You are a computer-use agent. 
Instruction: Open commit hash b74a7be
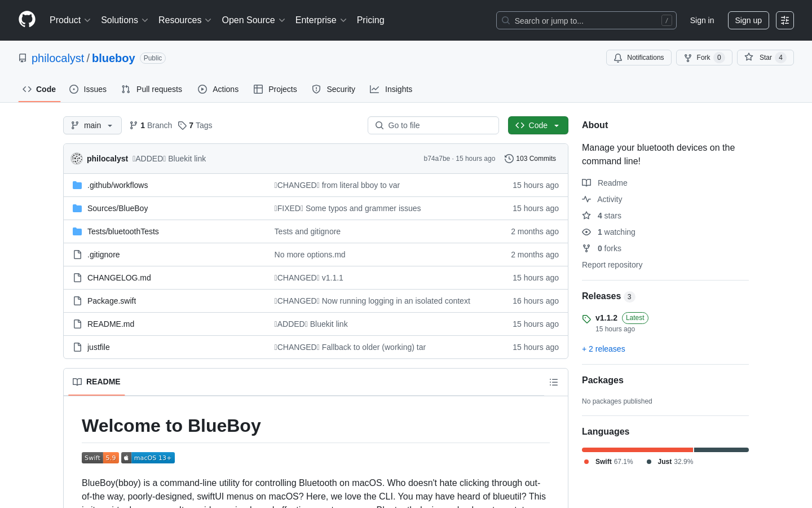pyautogui.click(x=437, y=159)
